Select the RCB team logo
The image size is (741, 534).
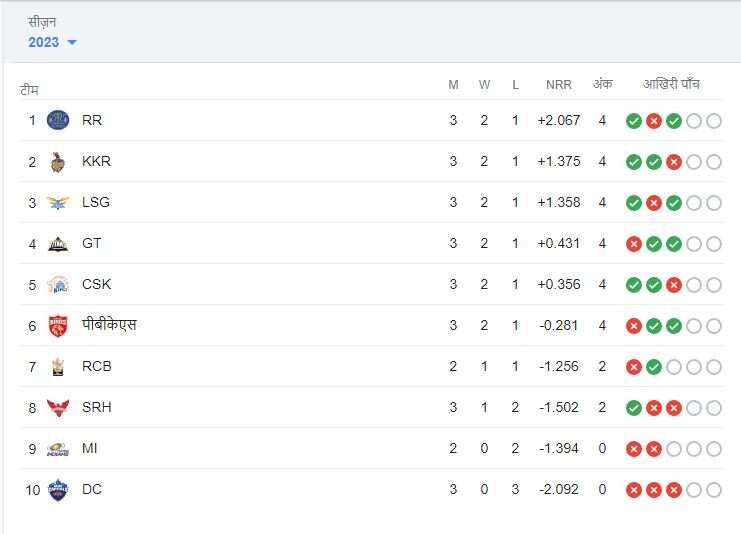58,367
